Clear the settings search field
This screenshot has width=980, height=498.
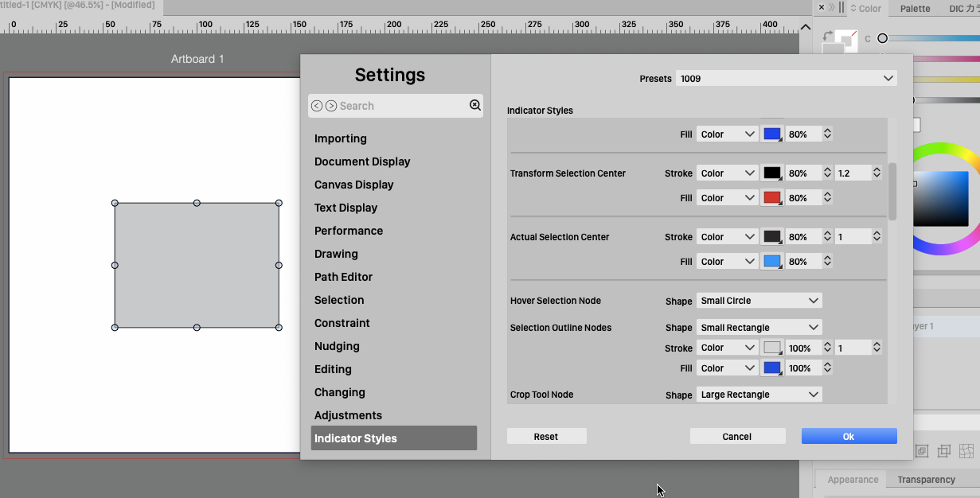475,105
